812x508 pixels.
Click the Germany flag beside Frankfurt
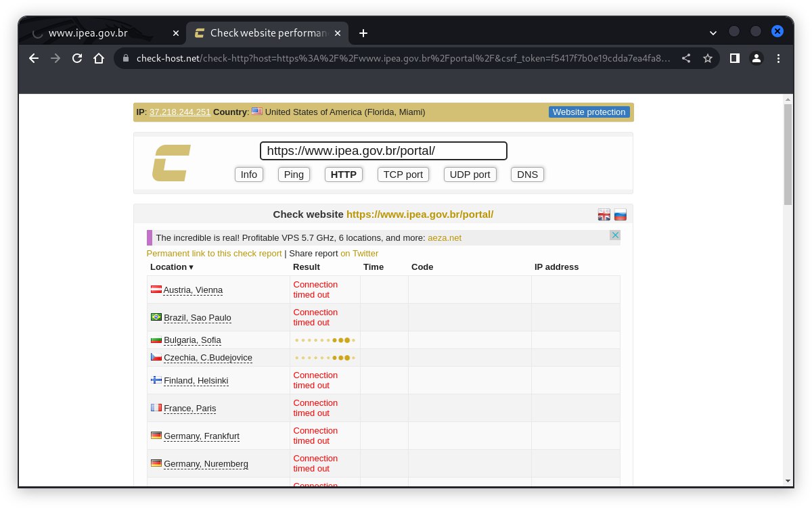(156, 436)
